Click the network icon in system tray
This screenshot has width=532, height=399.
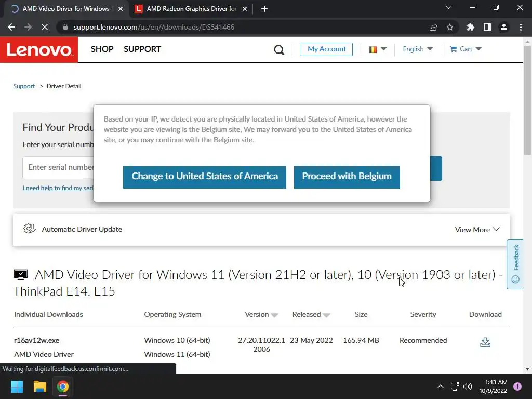click(455, 387)
